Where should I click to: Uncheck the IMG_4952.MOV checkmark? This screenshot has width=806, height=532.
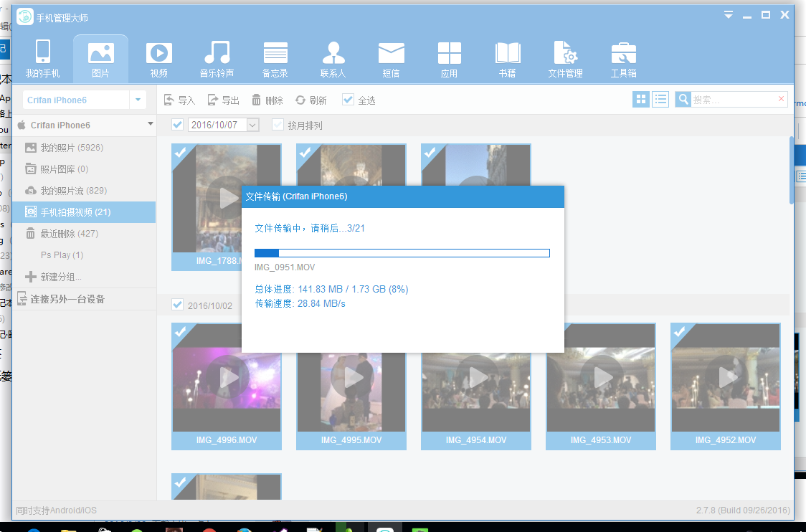tap(680, 331)
